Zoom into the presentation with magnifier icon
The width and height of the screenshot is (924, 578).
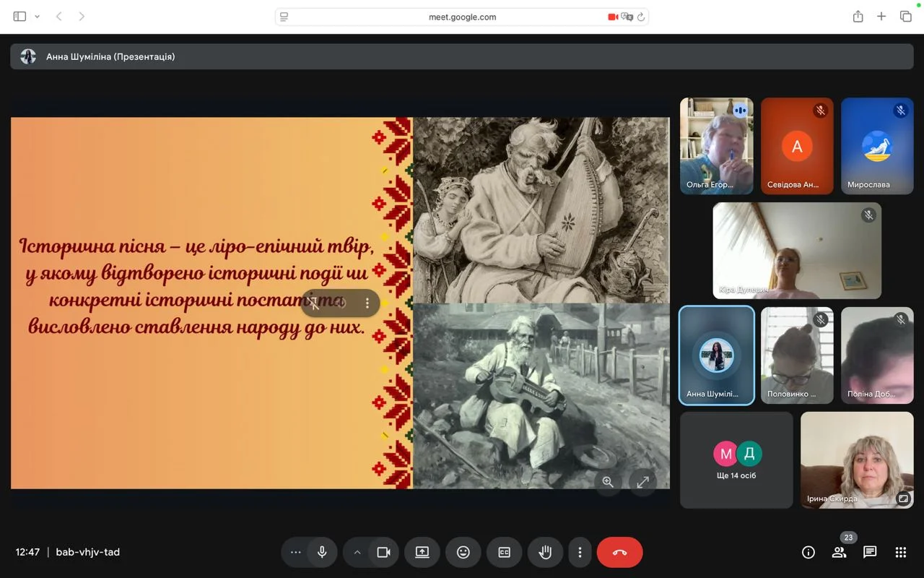tap(608, 482)
